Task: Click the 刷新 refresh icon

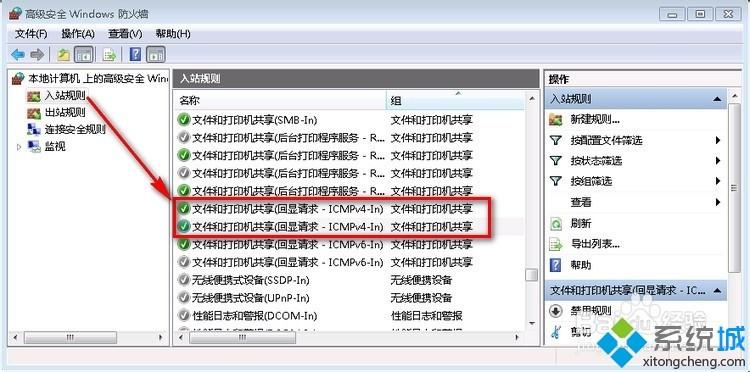Action: point(555,223)
